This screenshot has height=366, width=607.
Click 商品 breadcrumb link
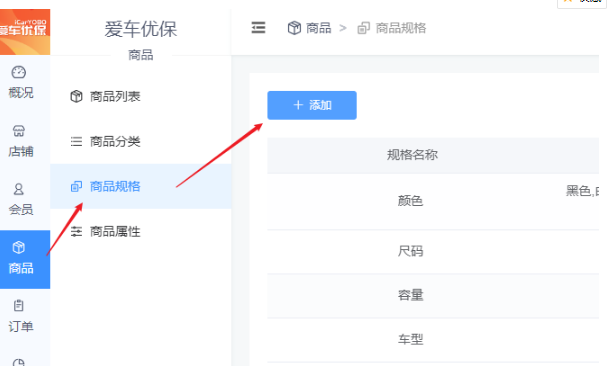coord(318,28)
